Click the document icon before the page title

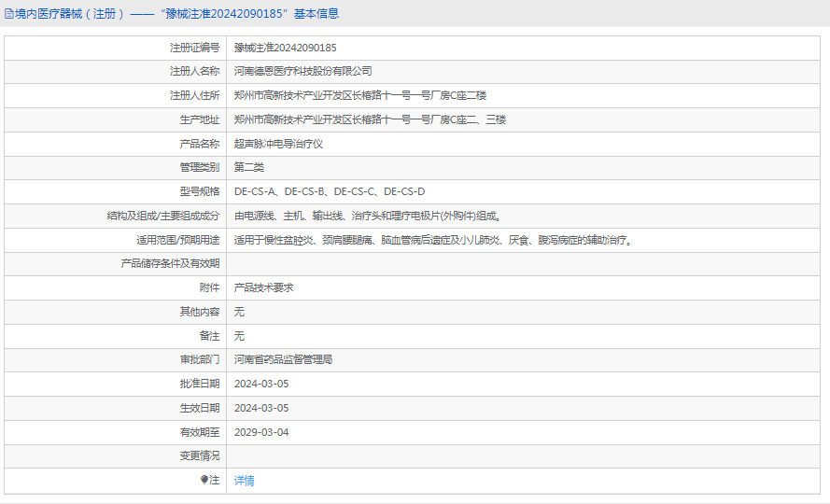[x=8, y=14]
